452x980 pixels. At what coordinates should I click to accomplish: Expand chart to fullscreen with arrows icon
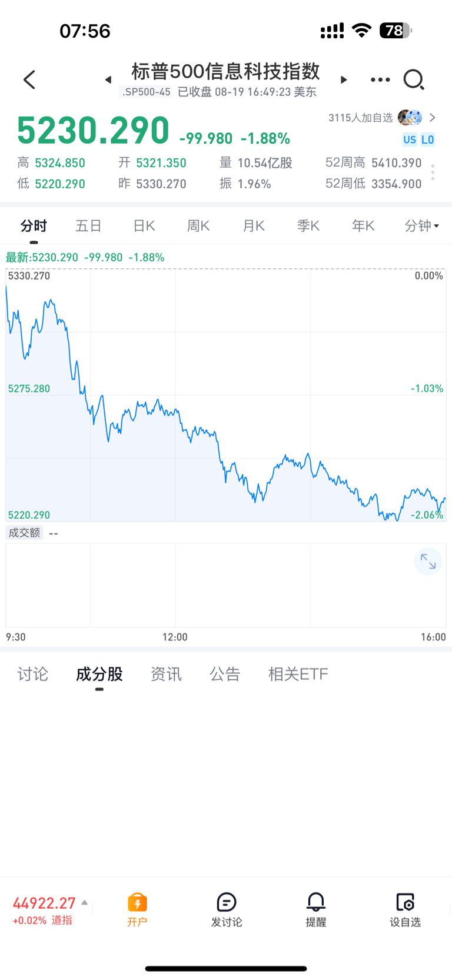tap(428, 562)
